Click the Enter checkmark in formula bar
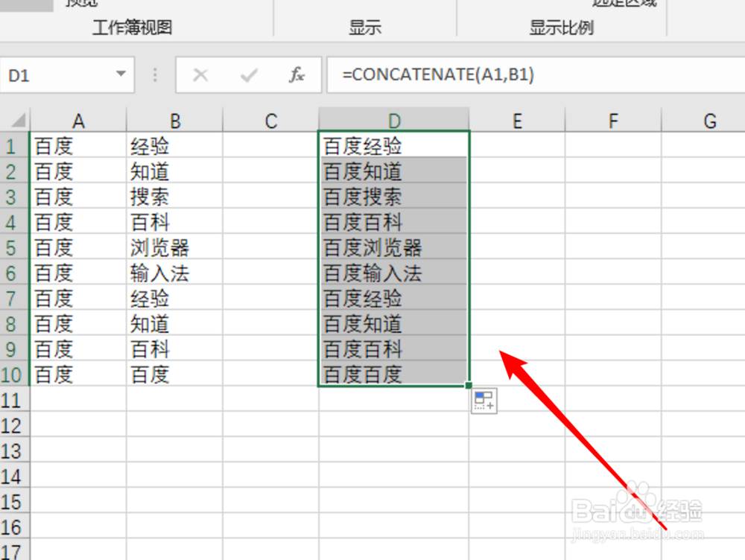 click(249, 74)
